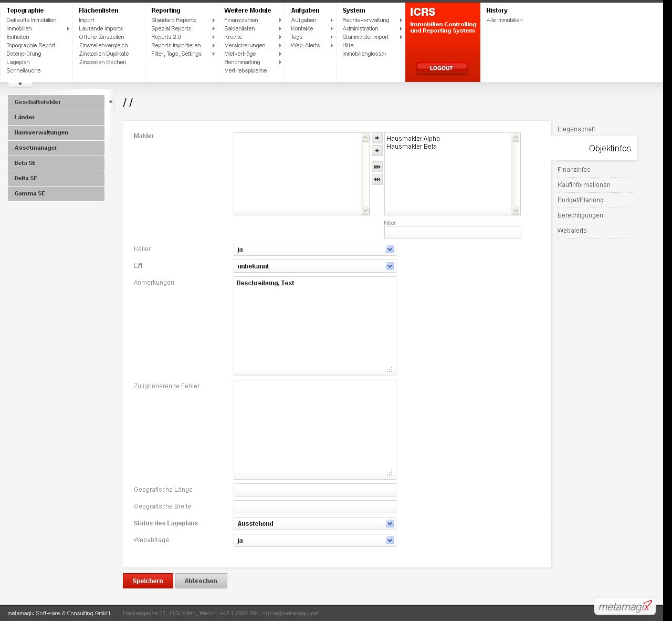Expand the Finanzzahlen submenu

pos(280,20)
